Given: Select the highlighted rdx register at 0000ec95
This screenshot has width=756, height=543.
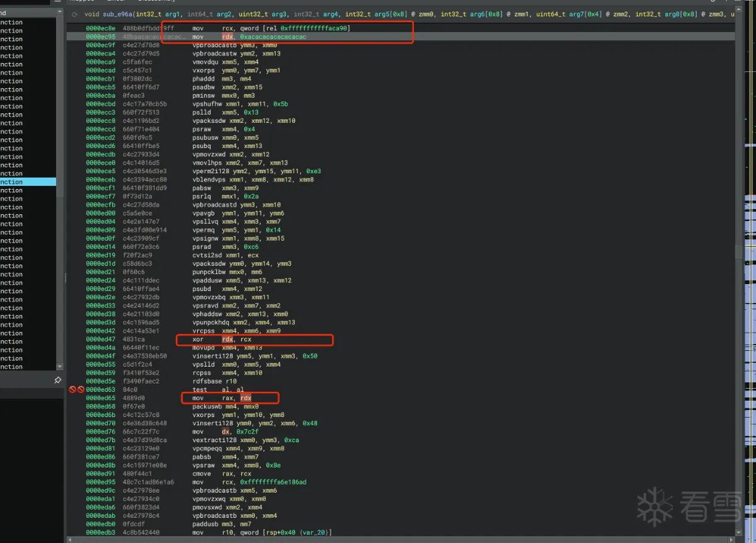Looking at the screenshot, I should click(227, 37).
